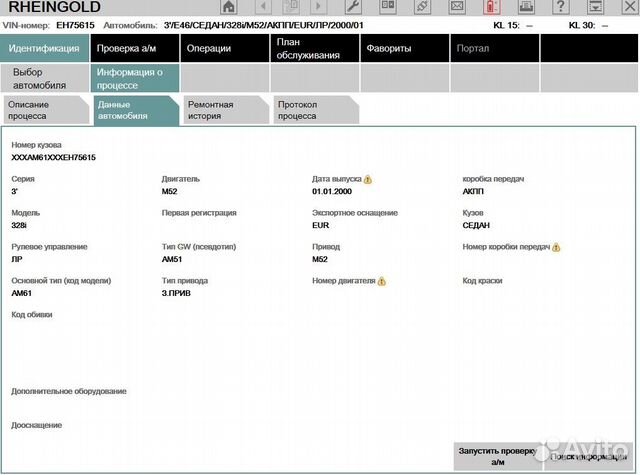Click the Серия value 3'
Viewport: 640px width, 475px height.
tap(14, 191)
